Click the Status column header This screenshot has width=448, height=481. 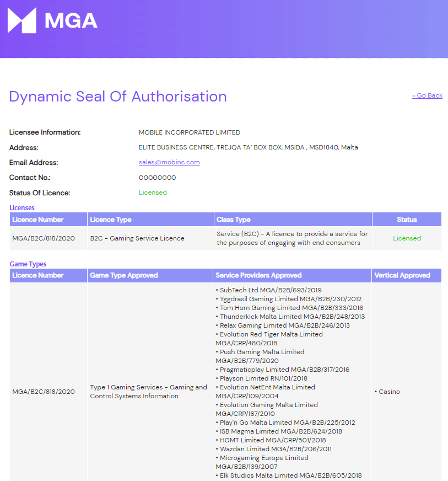coord(407,220)
